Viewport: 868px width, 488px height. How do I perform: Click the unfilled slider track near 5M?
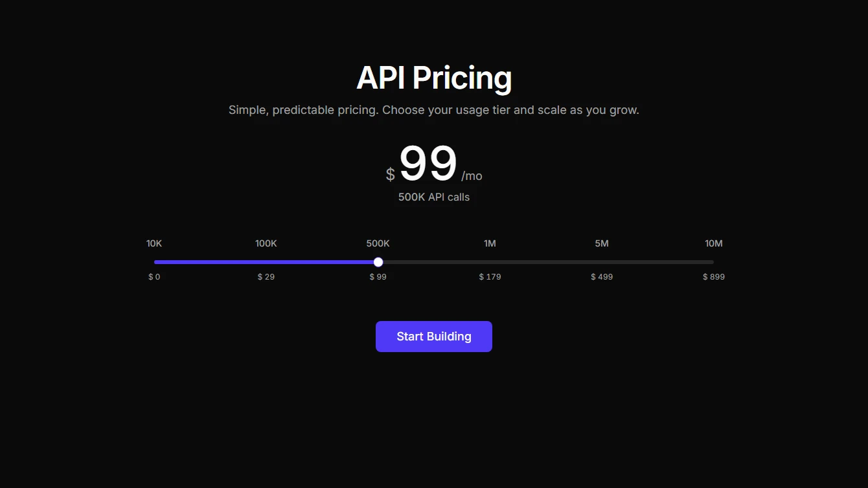[x=602, y=261]
